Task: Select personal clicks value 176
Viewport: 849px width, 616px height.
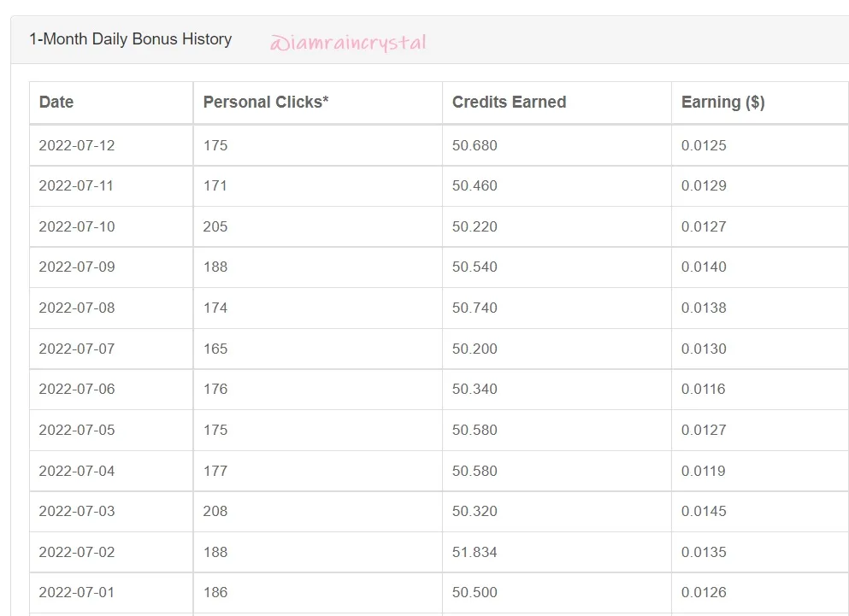Action: (215, 389)
